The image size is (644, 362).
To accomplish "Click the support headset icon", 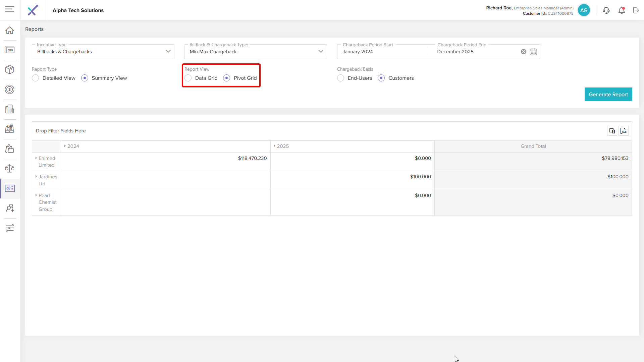I will (606, 10).
